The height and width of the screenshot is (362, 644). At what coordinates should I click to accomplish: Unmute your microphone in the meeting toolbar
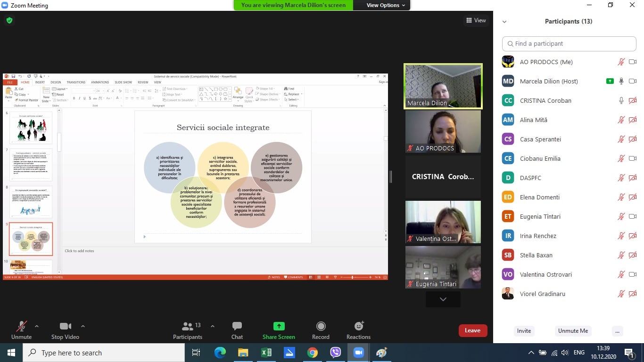22,330
